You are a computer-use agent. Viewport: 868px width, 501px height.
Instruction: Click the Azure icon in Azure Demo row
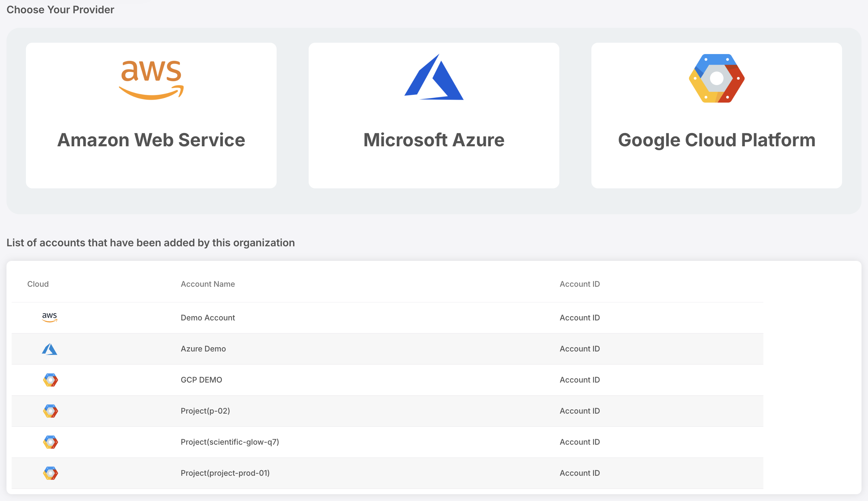pos(50,349)
